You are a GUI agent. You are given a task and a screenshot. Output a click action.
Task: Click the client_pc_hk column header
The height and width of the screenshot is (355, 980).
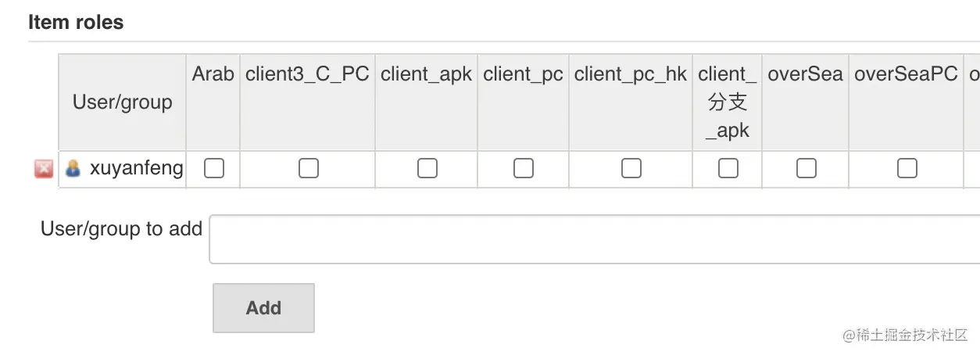point(631,74)
